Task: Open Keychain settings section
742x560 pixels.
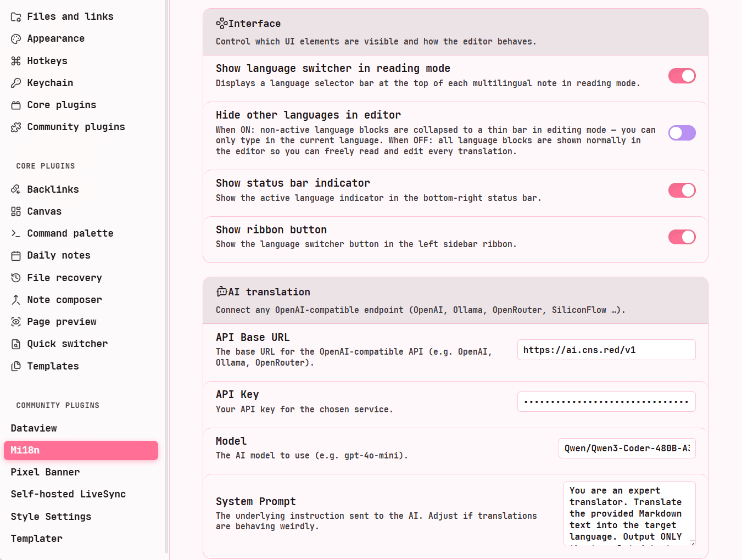Action: click(81, 83)
